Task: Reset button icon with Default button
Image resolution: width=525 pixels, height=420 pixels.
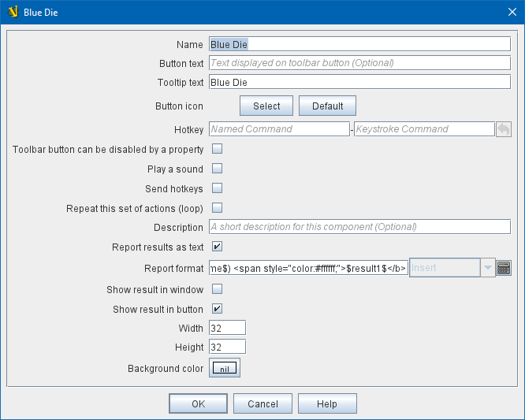Action: [x=327, y=106]
